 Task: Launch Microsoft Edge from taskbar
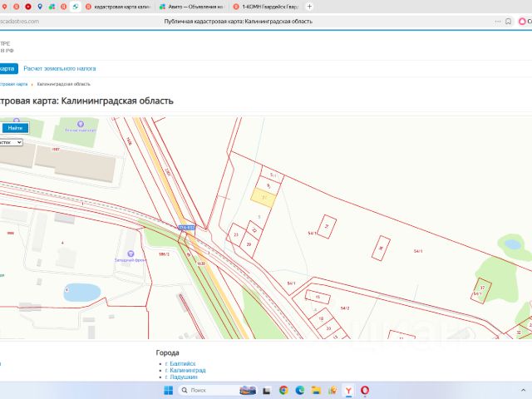point(300,390)
